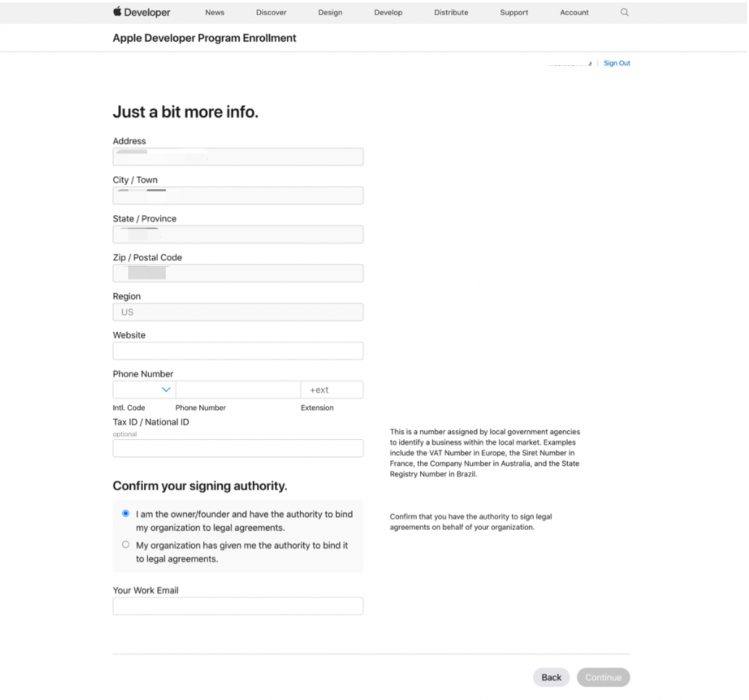Open the News menu
Image resolution: width=749 pixels, height=700 pixels.
coord(214,12)
